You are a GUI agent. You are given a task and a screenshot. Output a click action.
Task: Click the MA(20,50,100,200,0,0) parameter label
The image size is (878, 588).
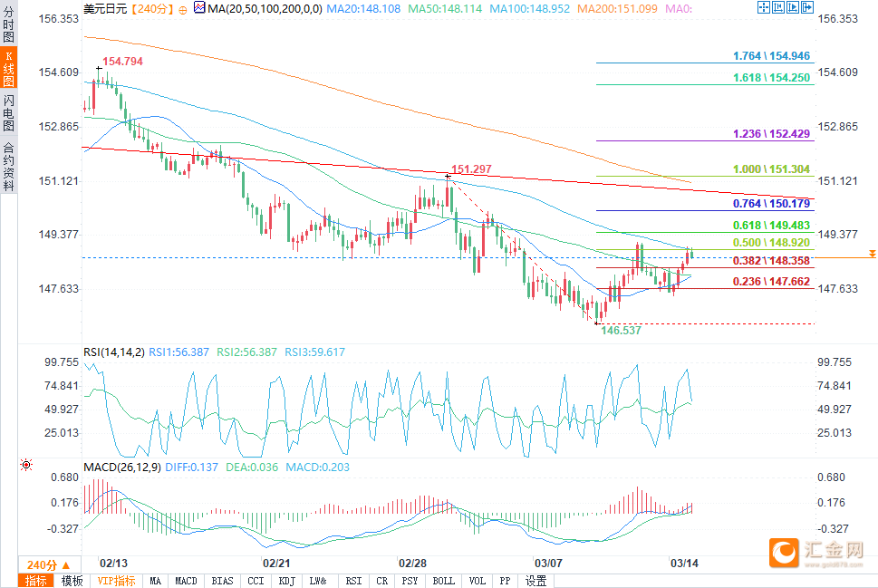coord(265,9)
